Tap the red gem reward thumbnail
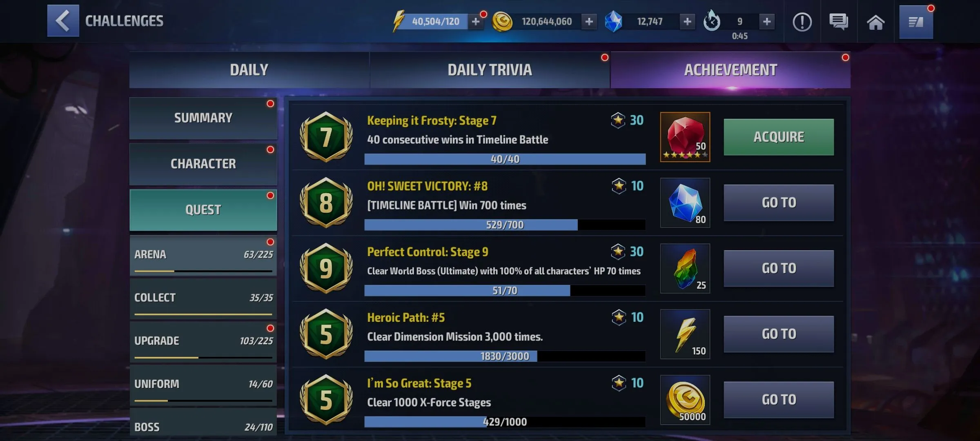980x441 pixels. tap(685, 137)
